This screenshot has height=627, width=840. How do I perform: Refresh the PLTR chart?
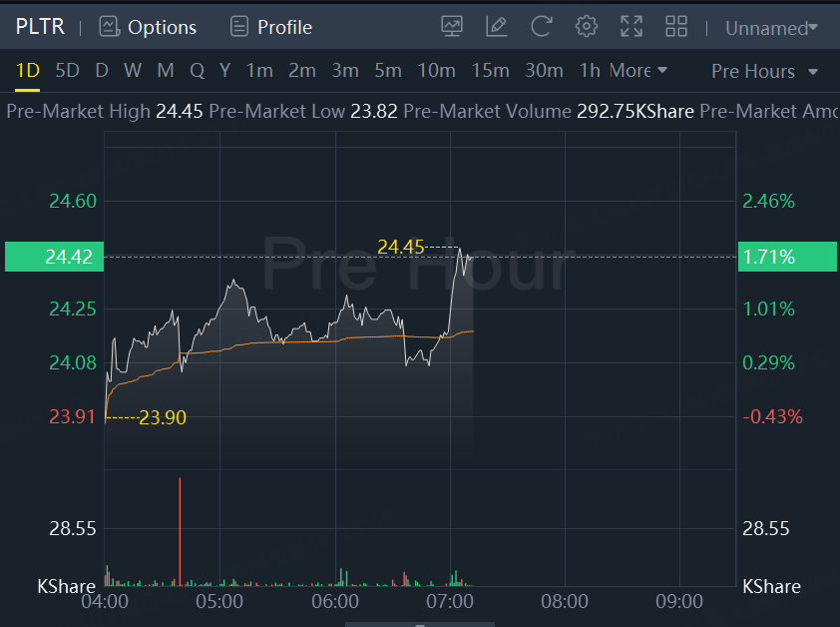tap(542, 27)
